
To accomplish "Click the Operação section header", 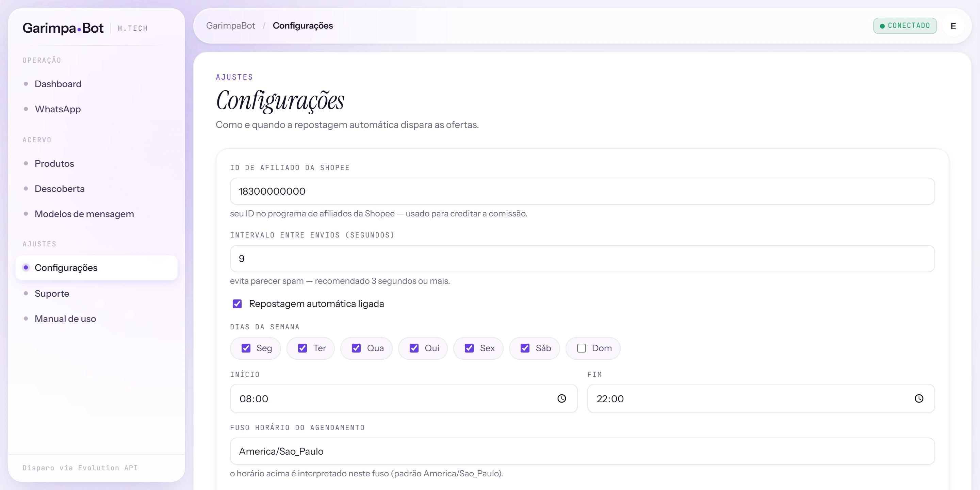I will pos(42,60).
